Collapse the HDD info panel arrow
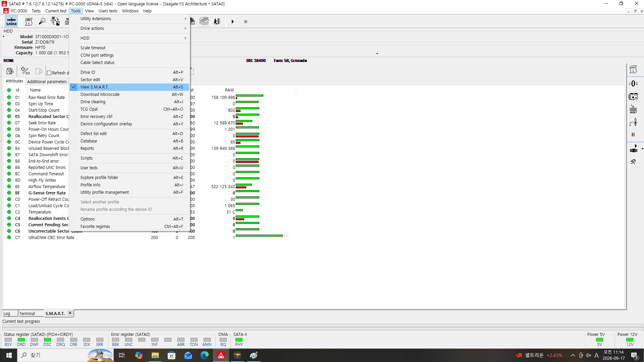Image resolution: width=644 pixels, height=362 pixels. (x=4, y=37)
